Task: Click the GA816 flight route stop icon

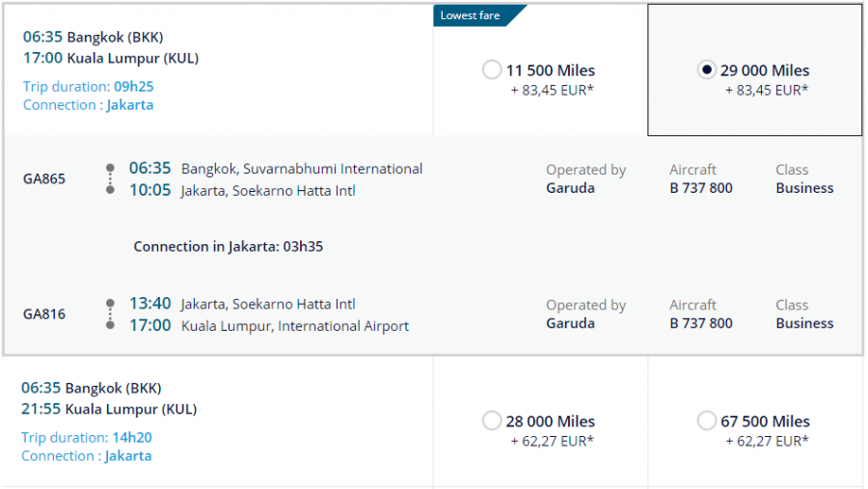Action: point(110,314)
